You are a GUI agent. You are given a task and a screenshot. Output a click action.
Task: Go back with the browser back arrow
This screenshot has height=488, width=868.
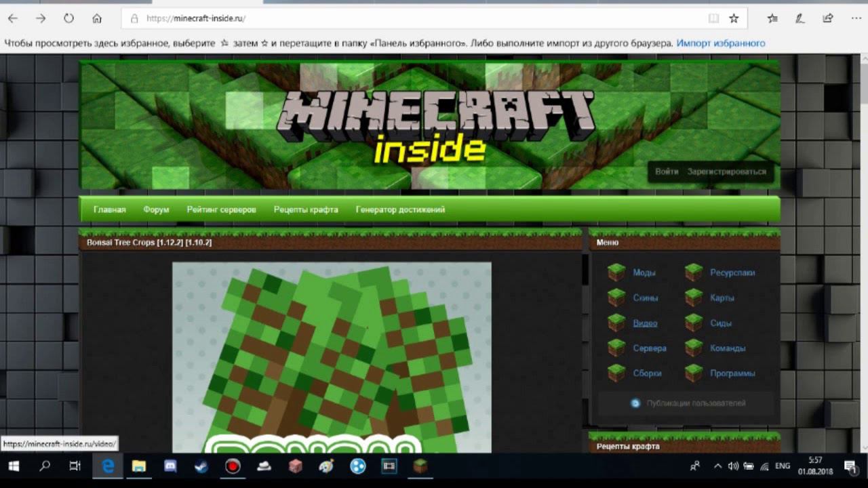coord(13,18)
